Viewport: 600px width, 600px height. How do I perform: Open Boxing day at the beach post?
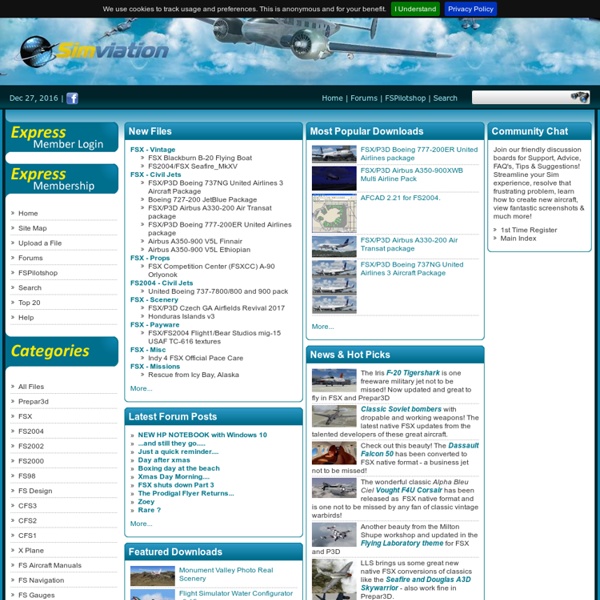coord(179,468)
